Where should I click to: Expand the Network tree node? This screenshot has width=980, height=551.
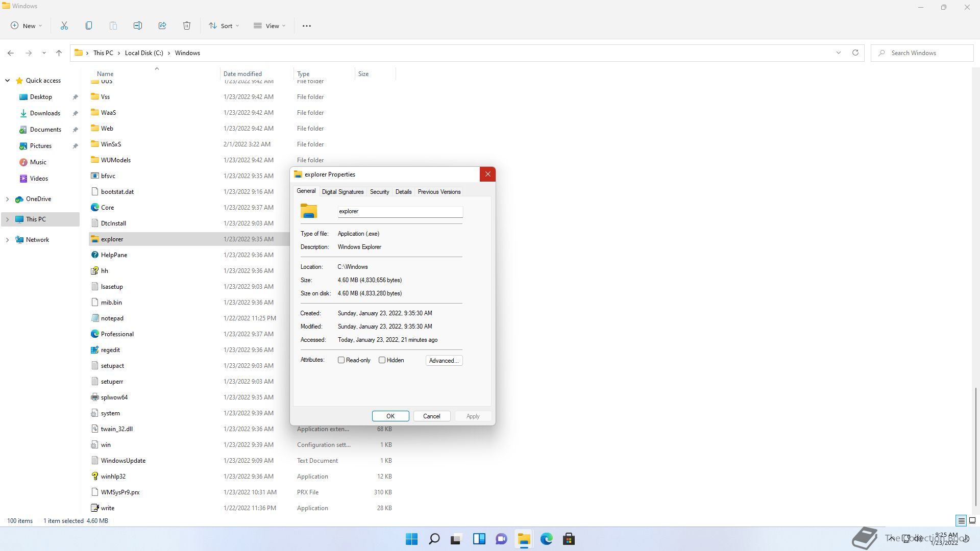pos(7,240)
